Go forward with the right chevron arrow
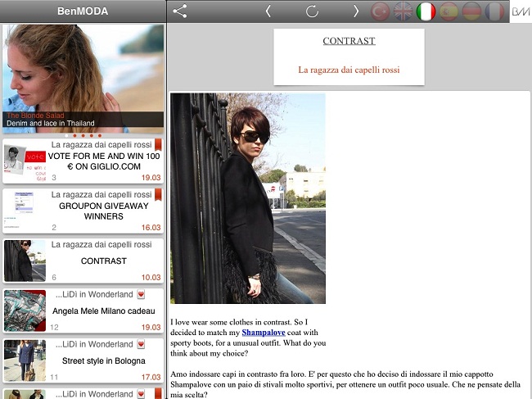Image resolution: width=532 pixels, height=399 pixels. click(x=355, y=11)
